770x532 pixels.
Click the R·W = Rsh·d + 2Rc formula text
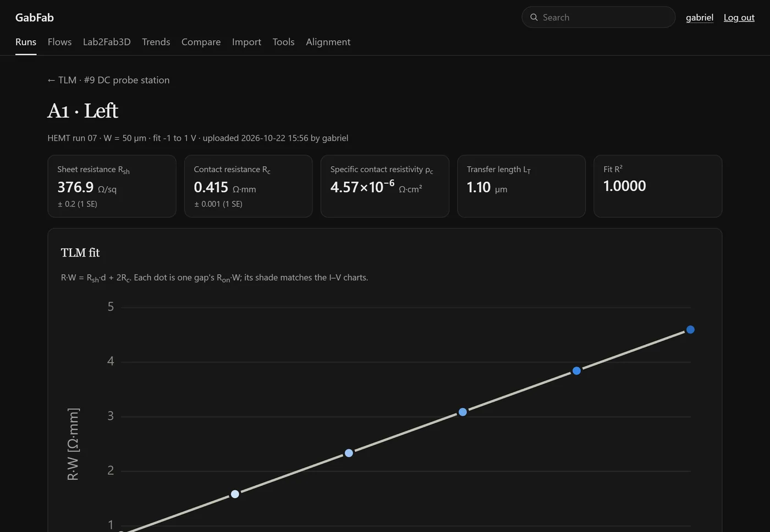coord(95,278)
